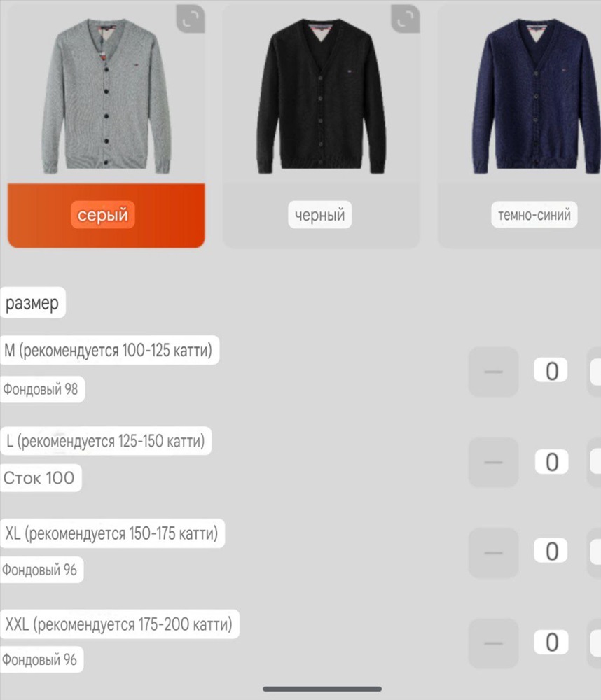Expand the gray cardigan image fullscreen
This screenshot has width=601, height=700.
click(x=191, y=19)
